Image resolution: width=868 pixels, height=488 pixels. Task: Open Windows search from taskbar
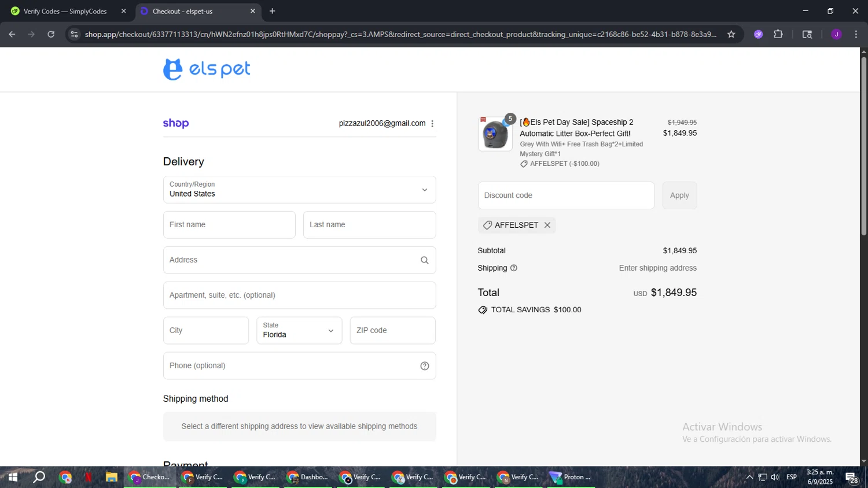click(39, 477)
